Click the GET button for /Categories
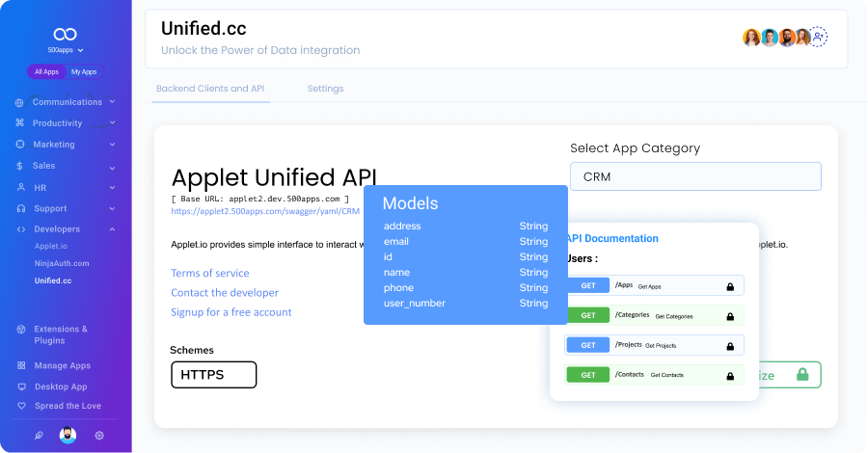Screen dimensions: 868x453 587,315
